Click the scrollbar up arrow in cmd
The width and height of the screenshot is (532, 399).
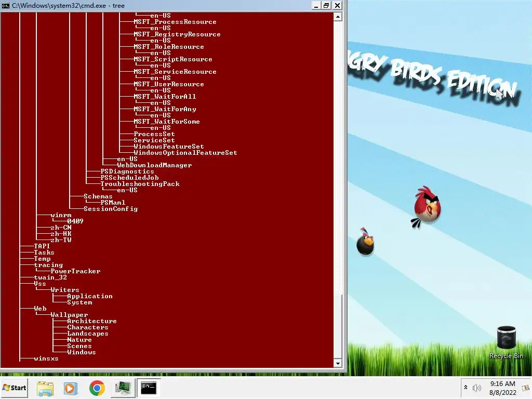(x=338, y=17)
